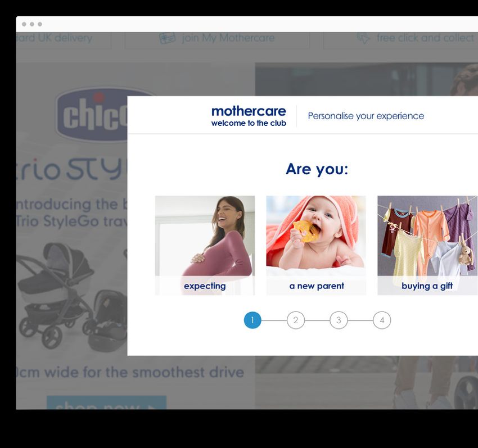Click 'welcome to the club' tagline
Image resolution: width=478 pixels, height=448 pixels.
(x=249, y=123)
